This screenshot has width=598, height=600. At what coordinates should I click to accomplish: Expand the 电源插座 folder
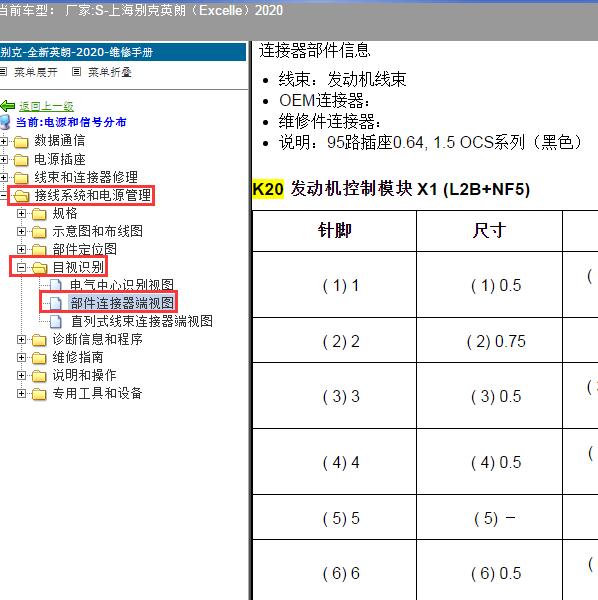click(3, 159)
